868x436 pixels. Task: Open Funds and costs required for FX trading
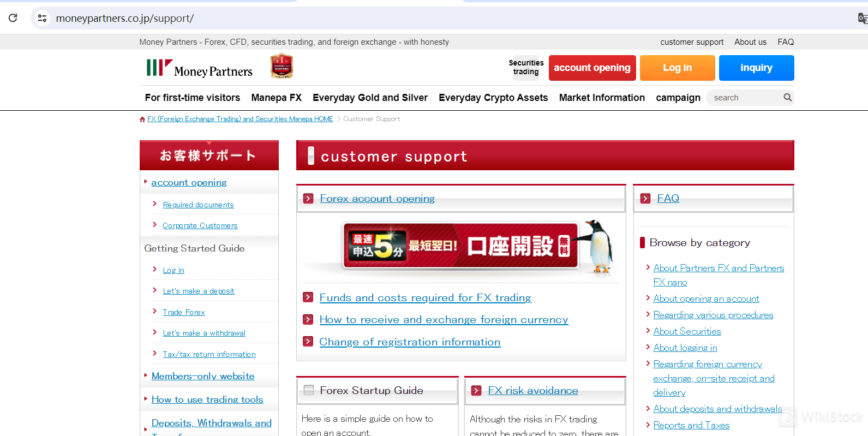coord(426,298)
